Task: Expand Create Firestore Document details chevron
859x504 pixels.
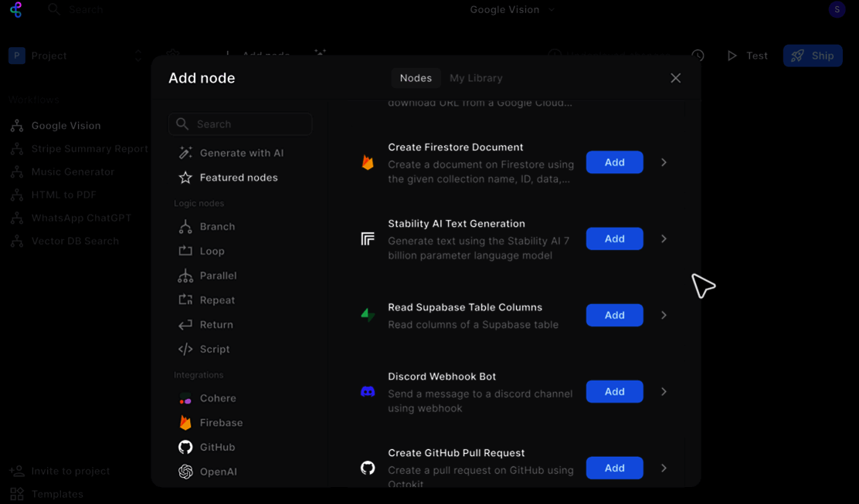Action: pos(664,162)
